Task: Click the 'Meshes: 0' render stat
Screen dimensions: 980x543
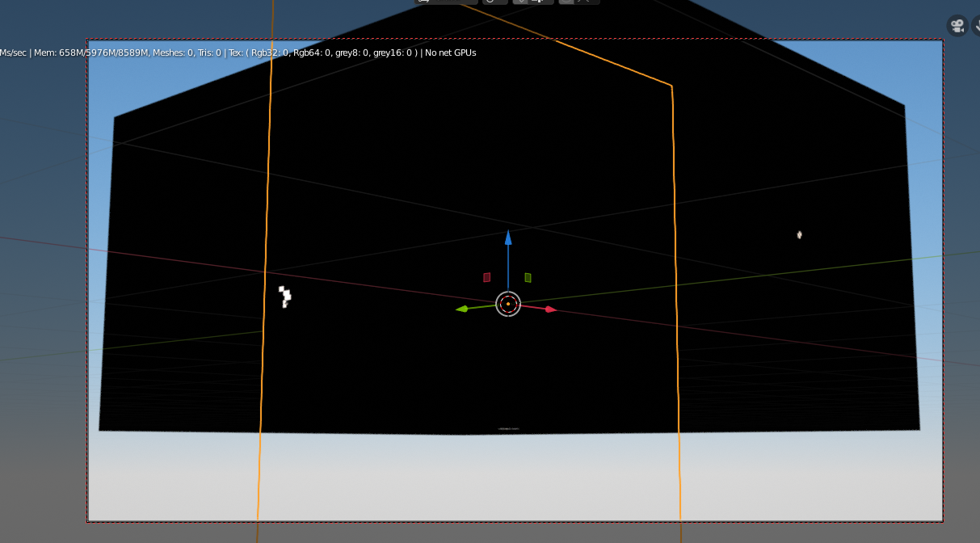Action: [x=173, y=53]
